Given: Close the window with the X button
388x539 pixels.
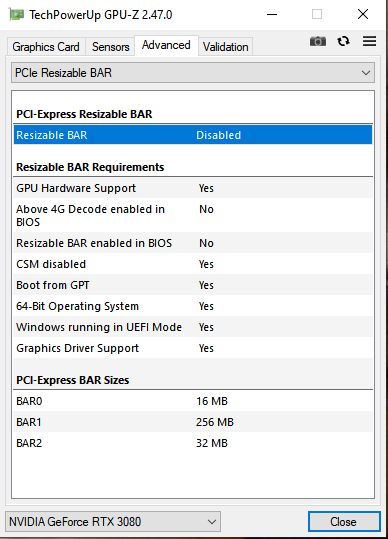Looking at the screenshot, I should click(x=363, y=14).
